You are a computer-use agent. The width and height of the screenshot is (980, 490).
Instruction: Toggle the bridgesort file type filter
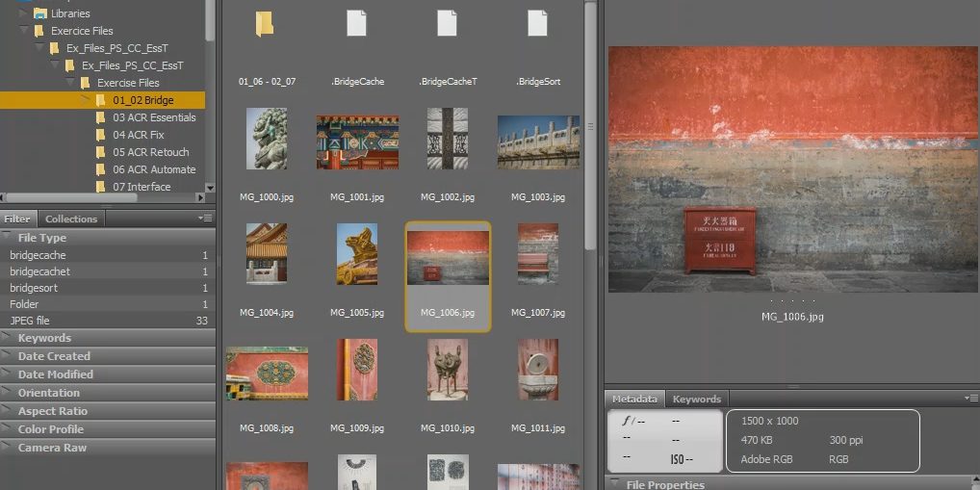click(x=34, y=288)
